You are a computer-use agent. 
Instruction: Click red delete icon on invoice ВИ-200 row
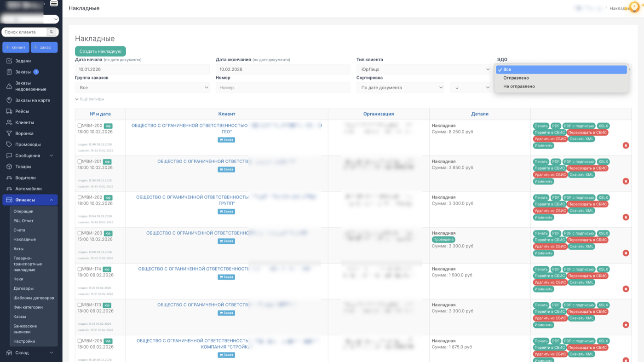tap(626, 145)
